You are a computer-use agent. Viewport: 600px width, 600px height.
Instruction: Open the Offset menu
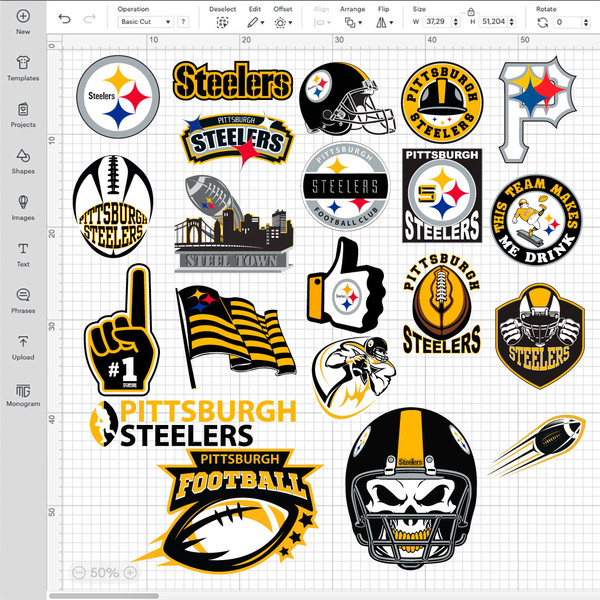click(283, 23)
